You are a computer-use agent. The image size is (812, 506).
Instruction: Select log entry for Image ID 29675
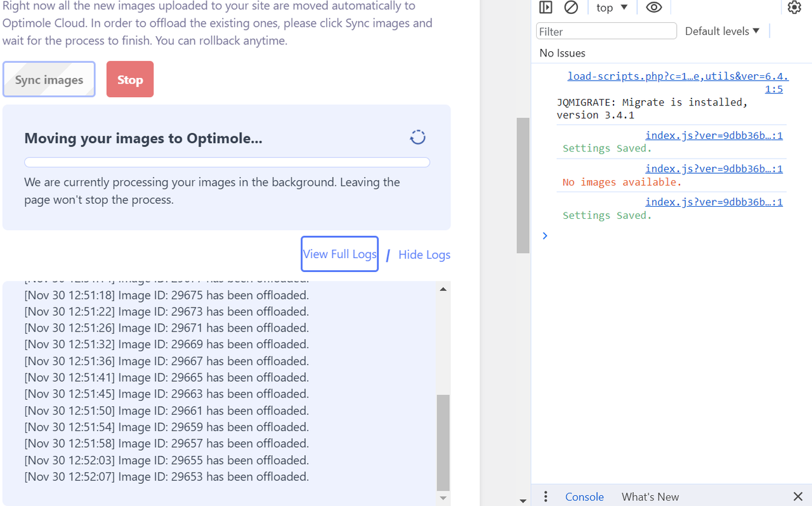click(x=167, y=295)
